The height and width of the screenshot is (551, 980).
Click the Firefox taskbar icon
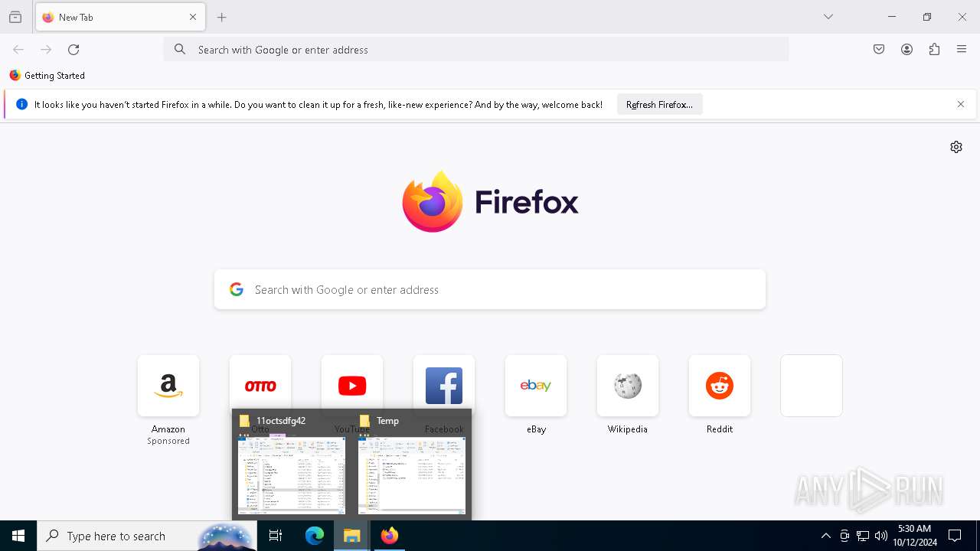coord(390,536)
